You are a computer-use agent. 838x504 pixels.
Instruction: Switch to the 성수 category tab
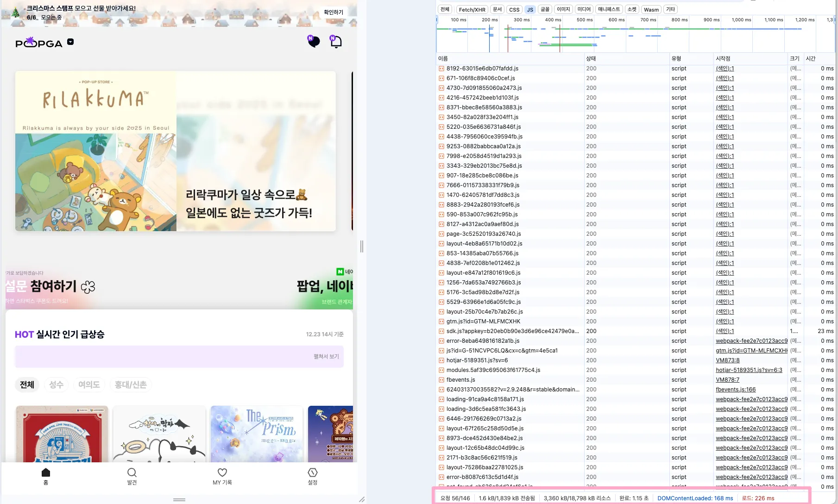[56, 384]
